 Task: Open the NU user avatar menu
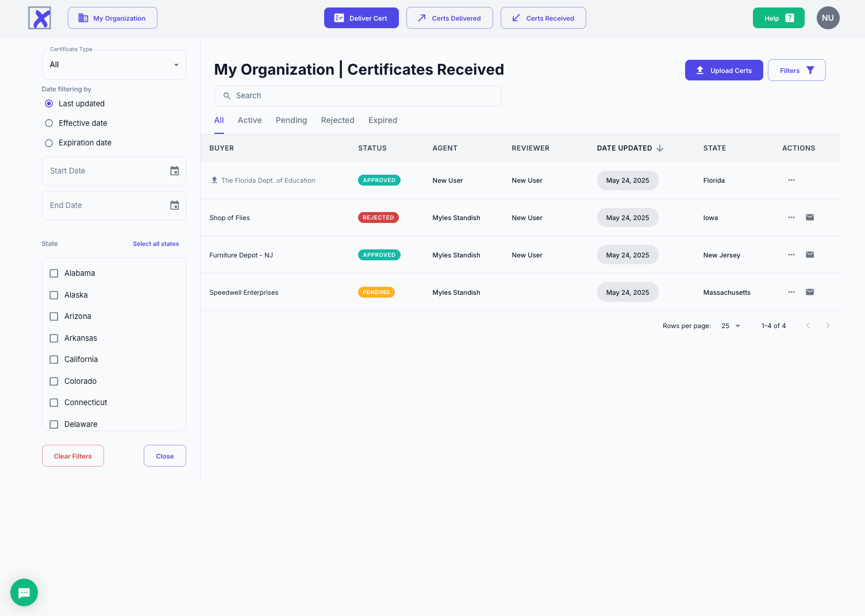828,18
